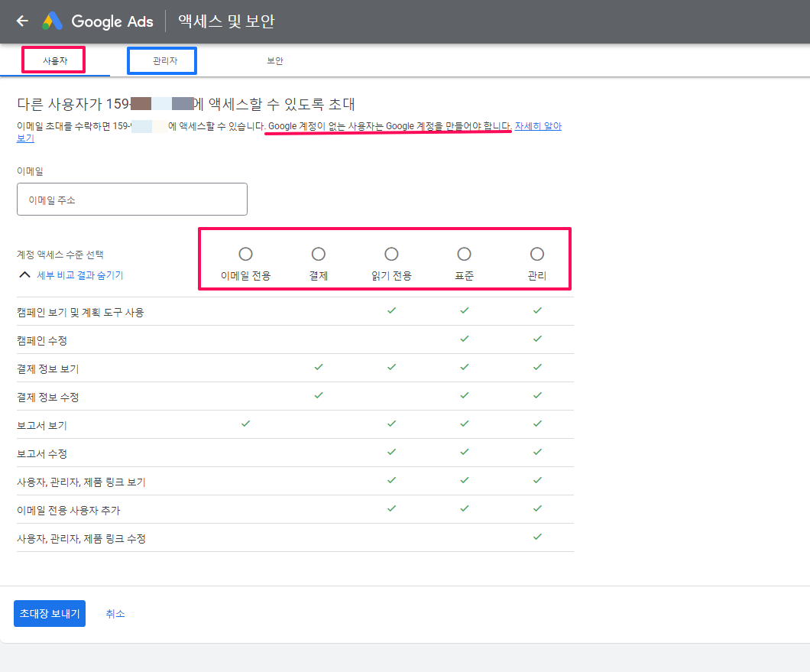Select the 읽기 전용 access level radio

(x=391, y=253)
